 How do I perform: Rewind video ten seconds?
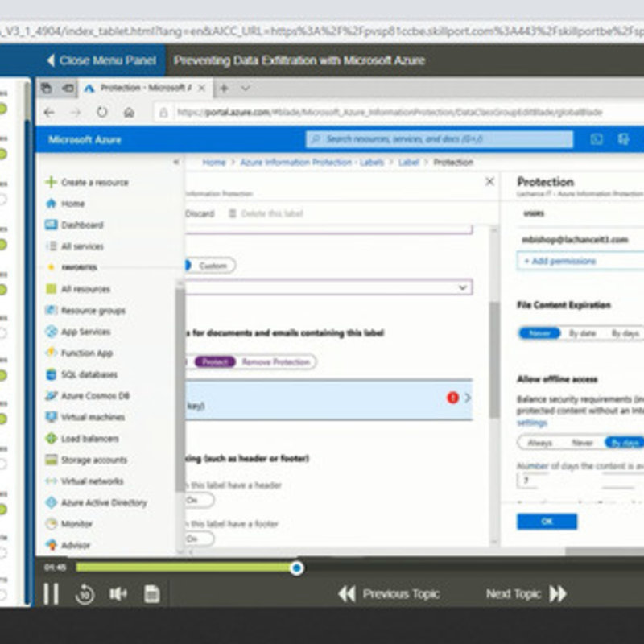(x=85, y=594)
